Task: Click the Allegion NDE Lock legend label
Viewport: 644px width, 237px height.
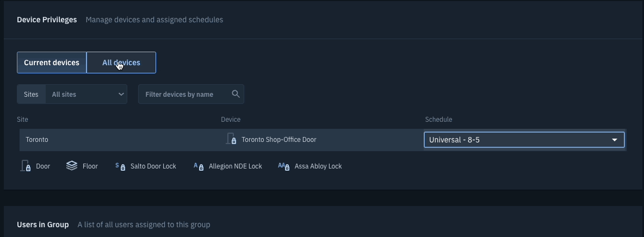Action: [x=236, y=166]
